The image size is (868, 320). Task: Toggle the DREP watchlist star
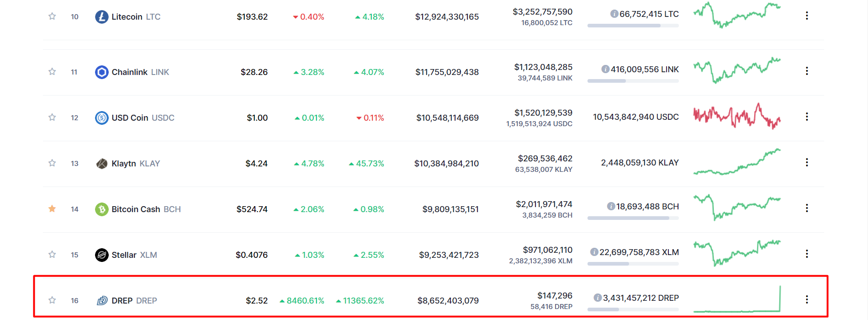[x=52, y=300]
